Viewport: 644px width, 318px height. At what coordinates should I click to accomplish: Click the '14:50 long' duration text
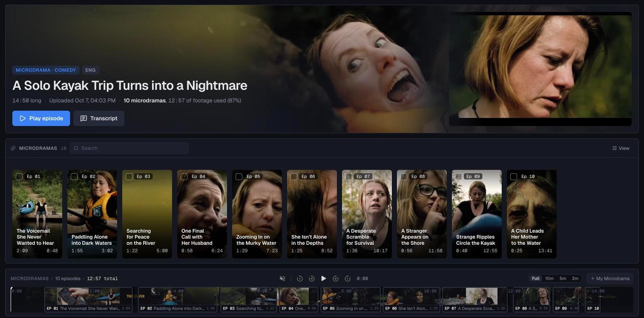pyautogui.click(x=27, y=100)
